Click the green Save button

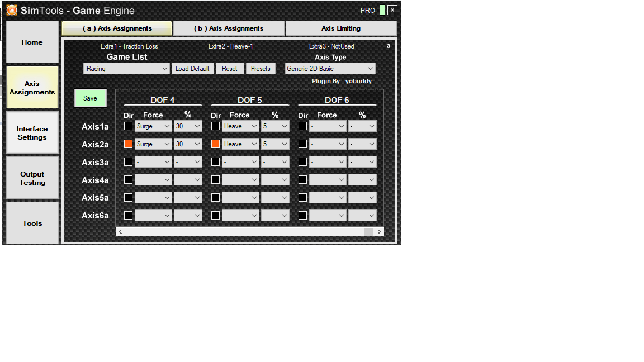point(91,98)
